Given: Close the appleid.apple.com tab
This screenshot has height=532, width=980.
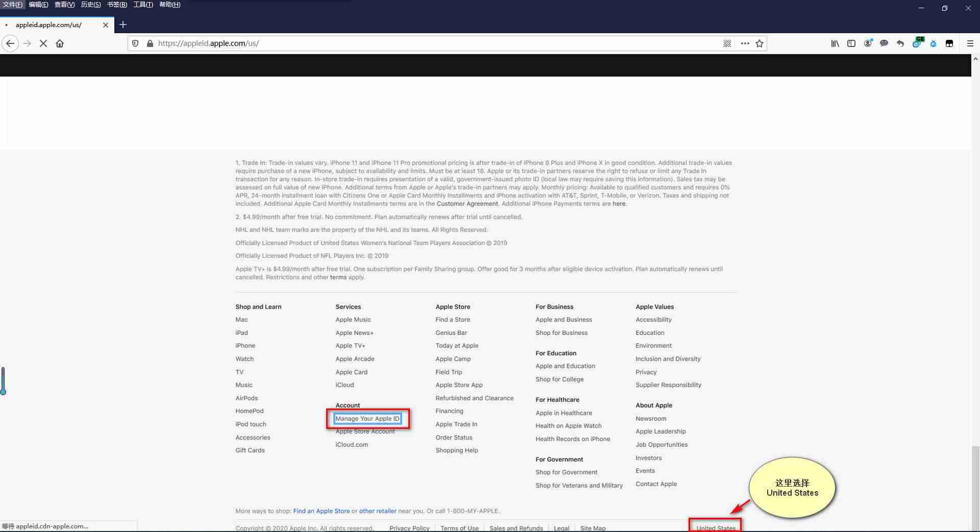Looking at the screenshot, I should point(106,25).
